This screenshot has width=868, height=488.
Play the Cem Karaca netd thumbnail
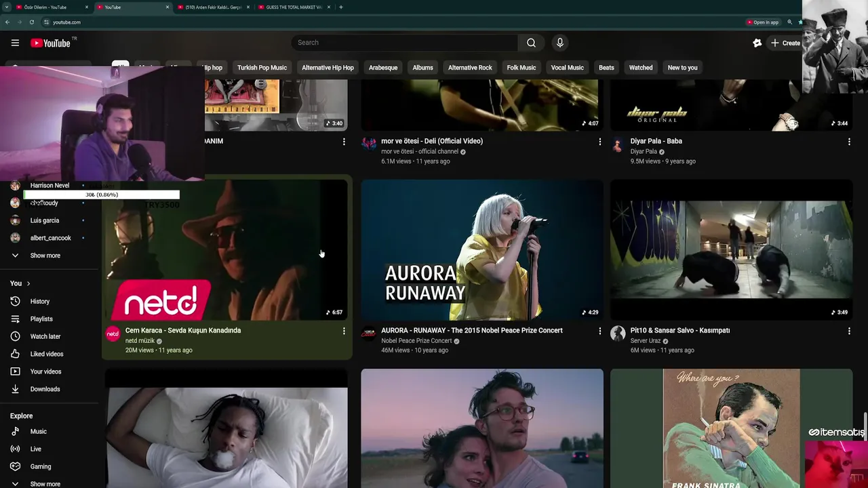point(226,249)
